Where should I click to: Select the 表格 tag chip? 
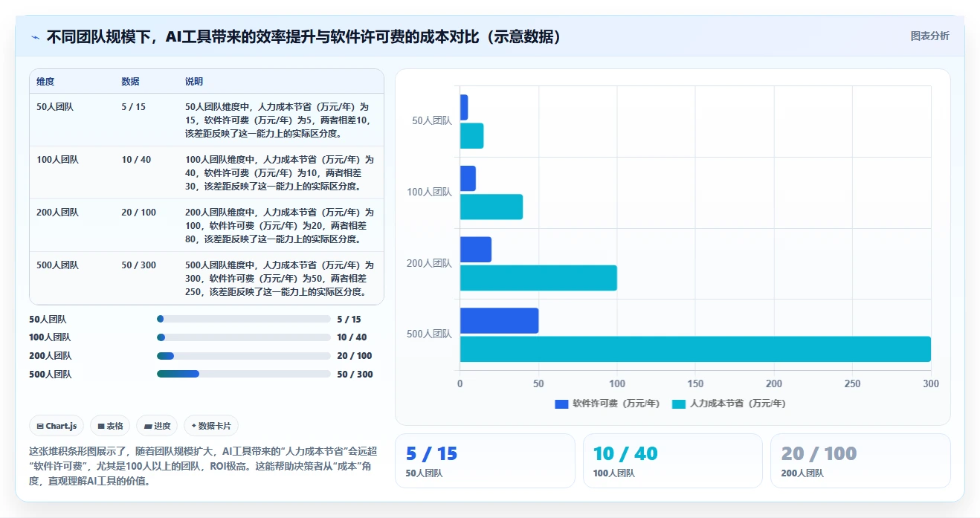point(110,426)
